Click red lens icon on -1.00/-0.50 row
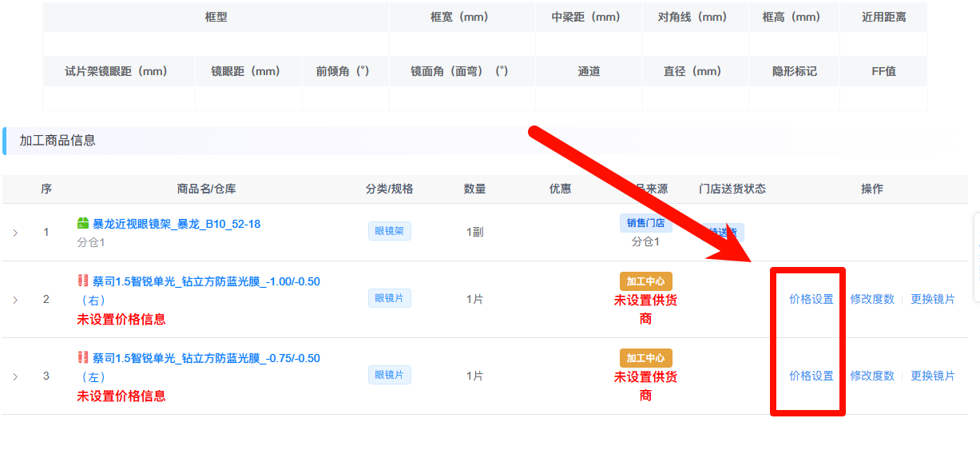This screenshot has height=450, width=980. click(83, 281)
